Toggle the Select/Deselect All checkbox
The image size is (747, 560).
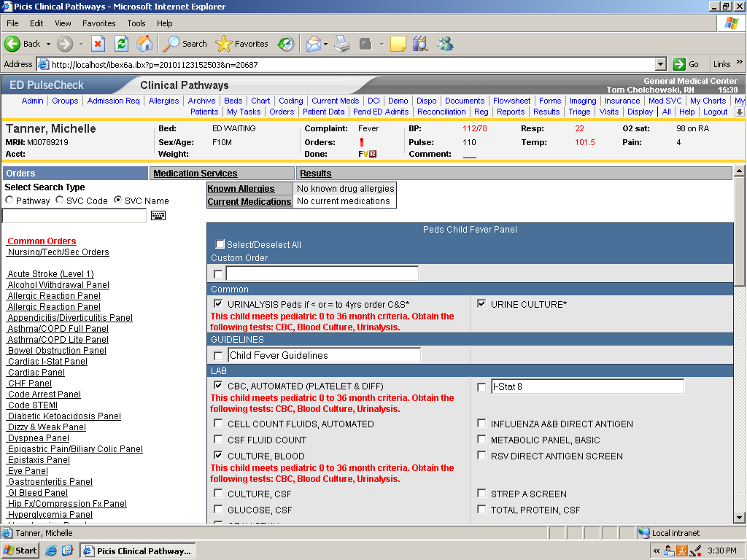click(x=220, y=244)
